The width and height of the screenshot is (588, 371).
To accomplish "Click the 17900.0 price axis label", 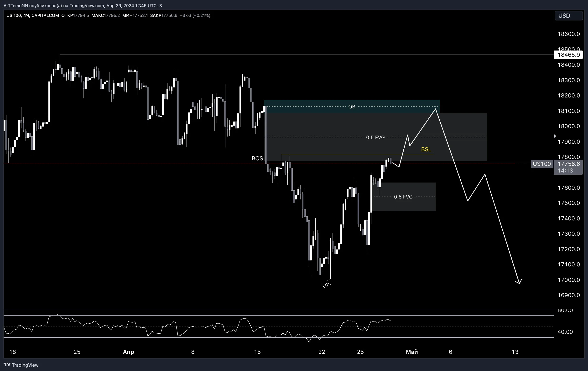I will [x=569, y=142].
